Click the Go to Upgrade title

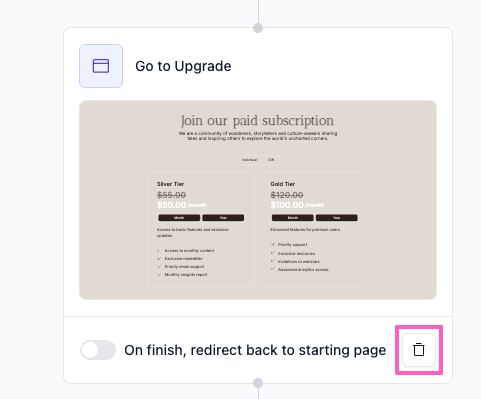coord(183,66)
